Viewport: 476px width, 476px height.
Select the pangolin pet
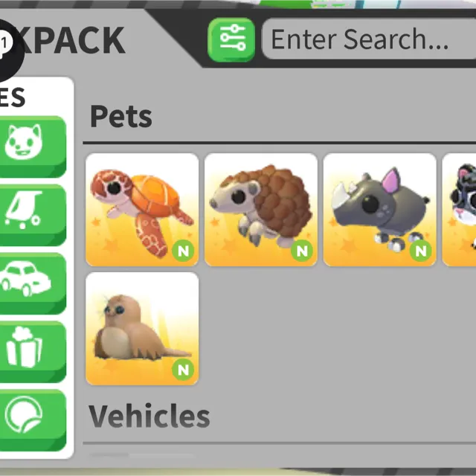click(x=261, y=210)
